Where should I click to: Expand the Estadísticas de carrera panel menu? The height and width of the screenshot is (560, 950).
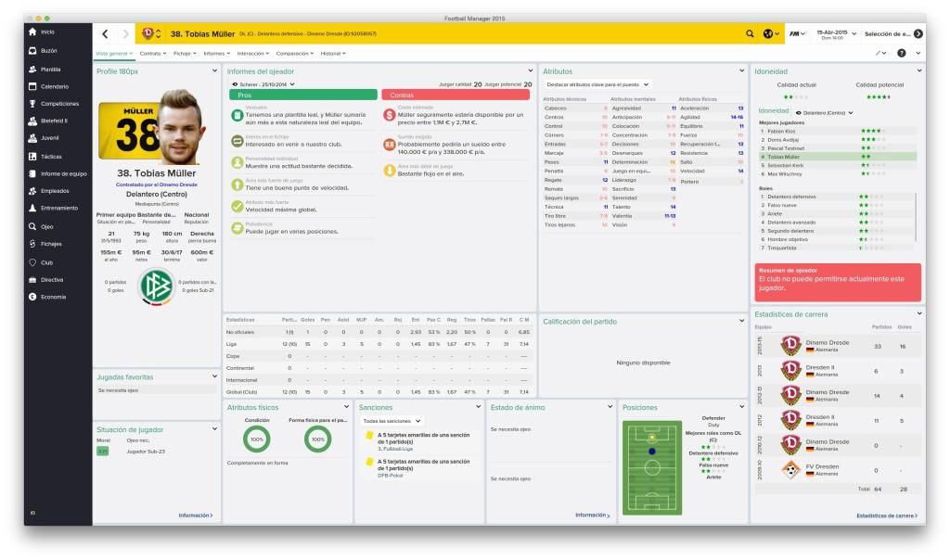coord(919,314)
